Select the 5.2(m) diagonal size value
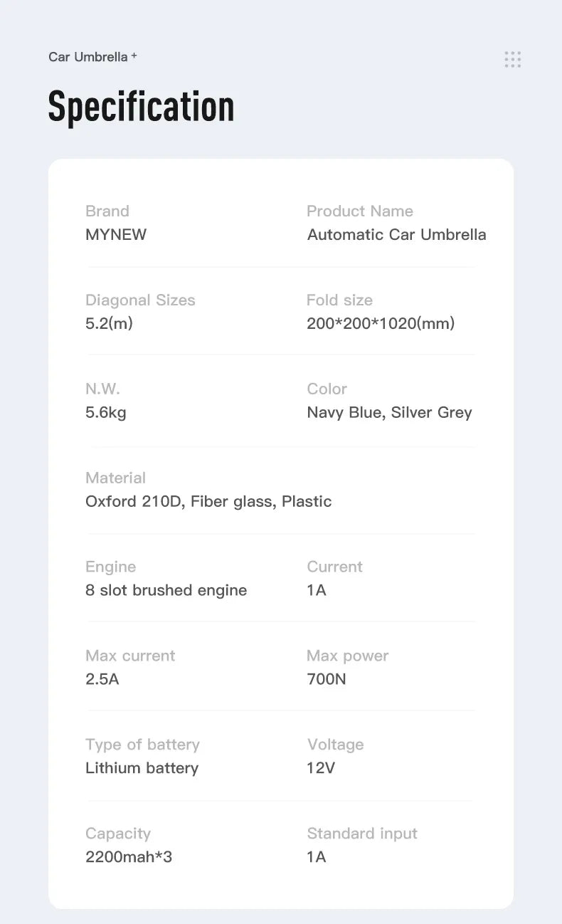The width and height of the screenshot is (562, 924). (109, 324)
